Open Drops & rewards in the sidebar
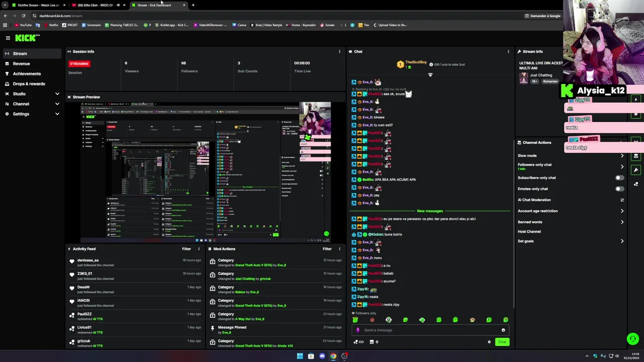This screenshot has height=362, width=644. pos(32,84)
